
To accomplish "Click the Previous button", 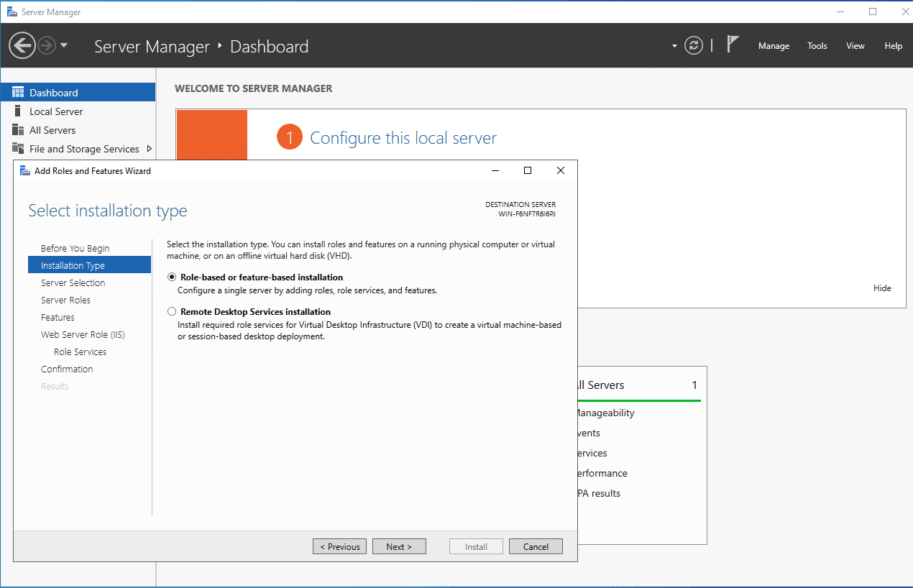I will pos(340,547).
